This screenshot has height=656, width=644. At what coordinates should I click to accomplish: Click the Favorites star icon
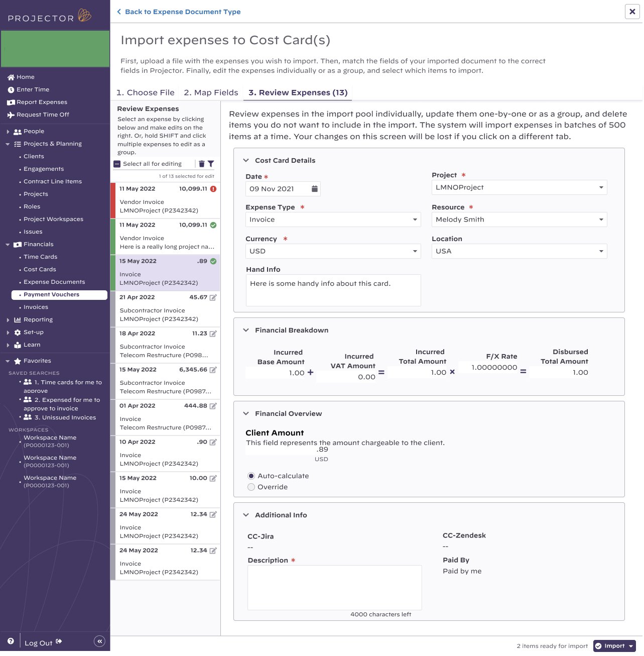click(18, 361)
